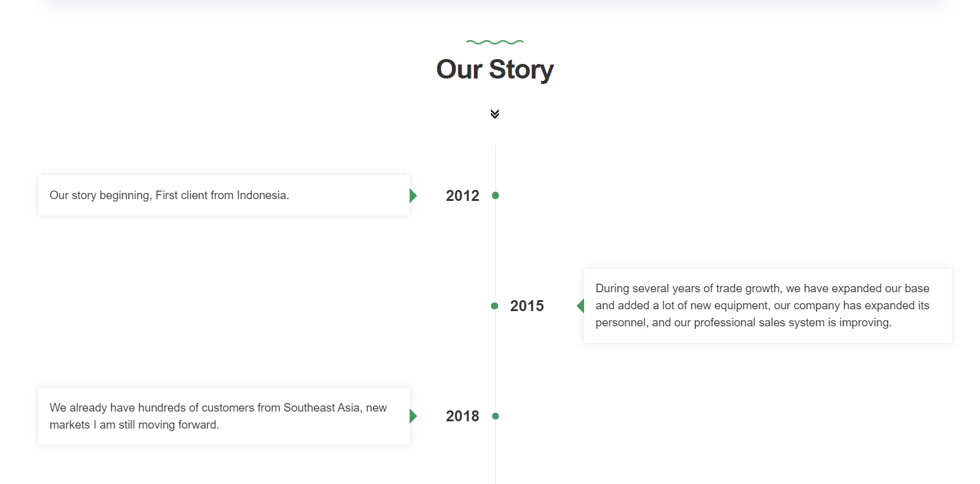Screen dimensions: 980x484
Task: Click the green arrow on the 2018 card
Action: tap(414, 416)
